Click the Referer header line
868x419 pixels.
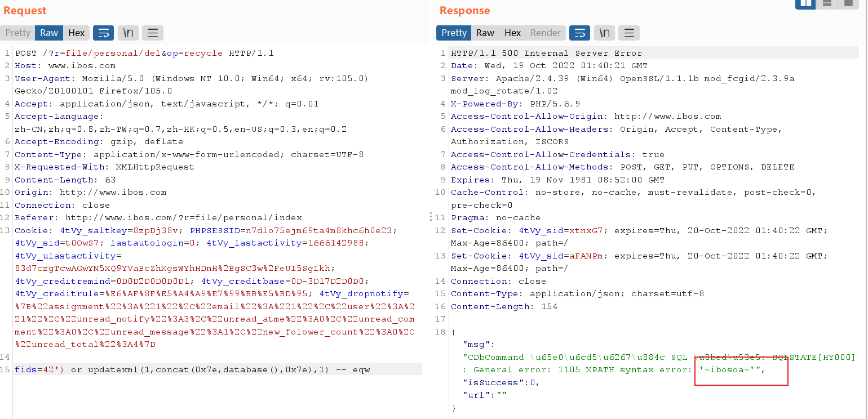(x=158, y=218)
